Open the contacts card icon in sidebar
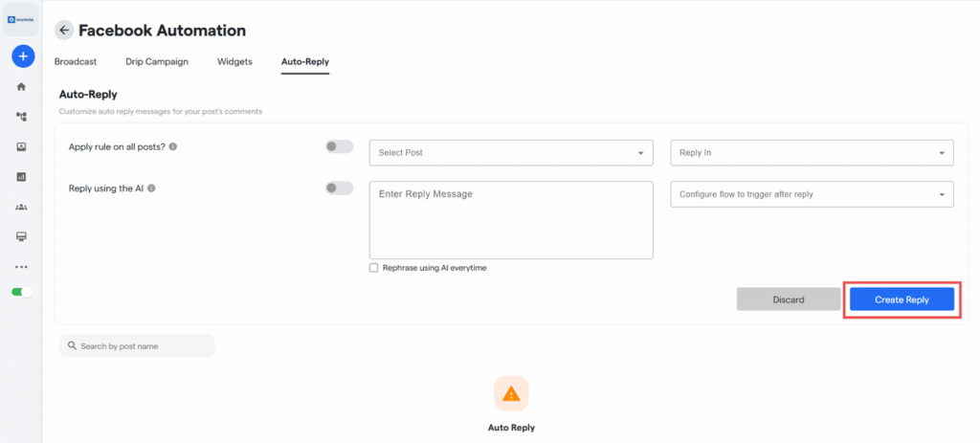The image size is (980, 443). click(x=21, y=146)
